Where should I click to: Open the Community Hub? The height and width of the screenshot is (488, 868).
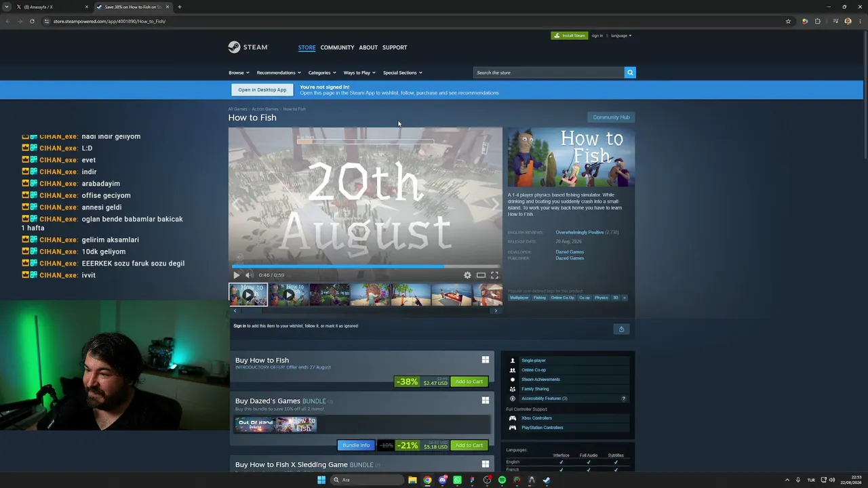coord(611,117)
